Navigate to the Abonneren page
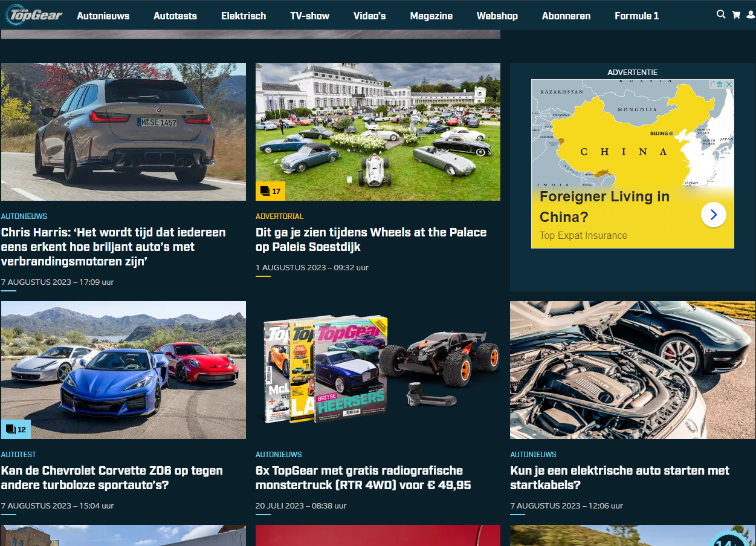The image size is (756, 546). click(x=566, y=16)
